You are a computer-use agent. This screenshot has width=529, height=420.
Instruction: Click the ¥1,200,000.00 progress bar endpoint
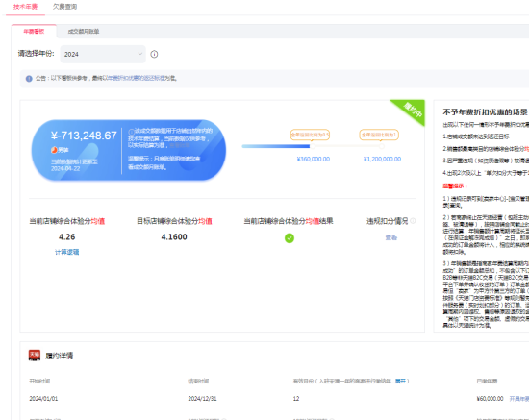pos(382,146)
